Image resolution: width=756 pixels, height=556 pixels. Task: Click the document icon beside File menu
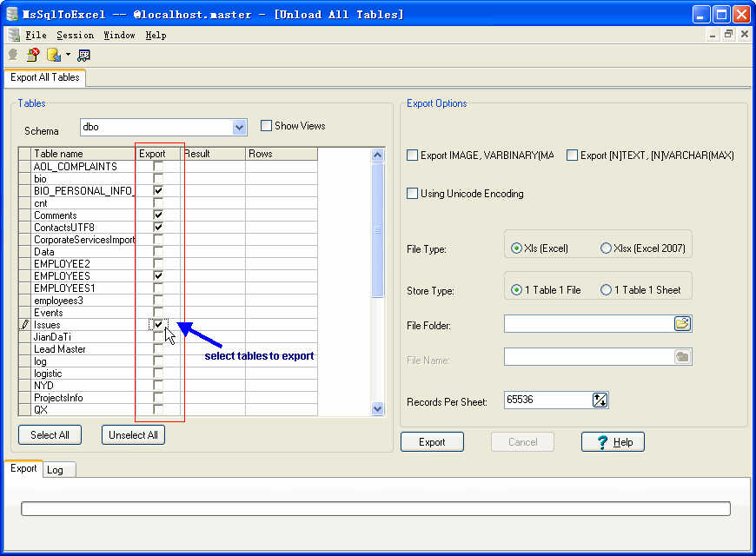click(14, 35)
